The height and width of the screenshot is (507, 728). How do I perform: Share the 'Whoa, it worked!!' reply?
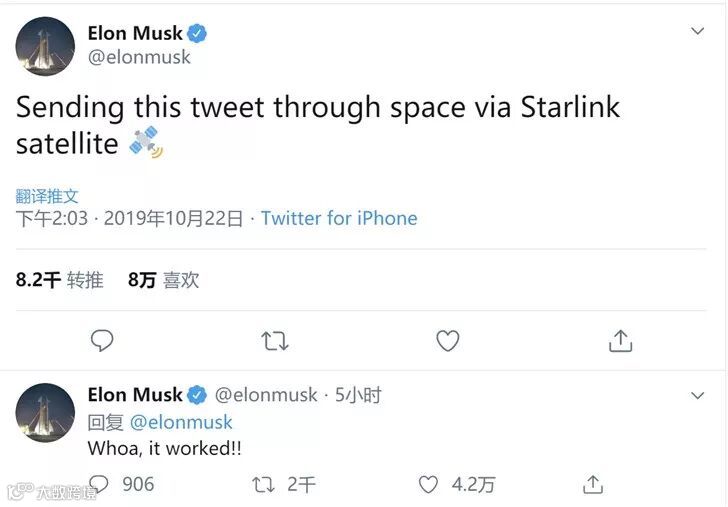[x=593, y=484]
